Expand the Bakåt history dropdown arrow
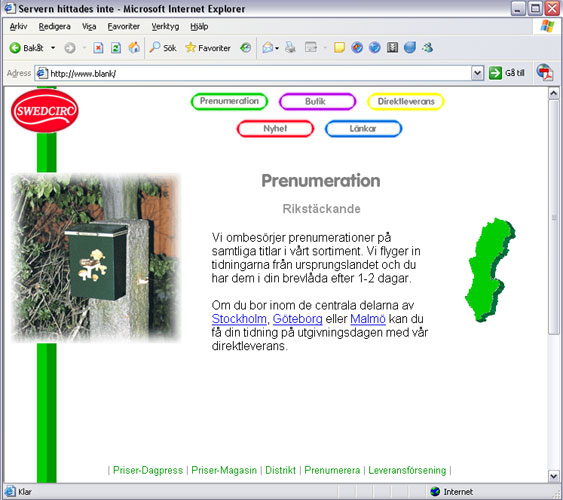 click(53, 48)
